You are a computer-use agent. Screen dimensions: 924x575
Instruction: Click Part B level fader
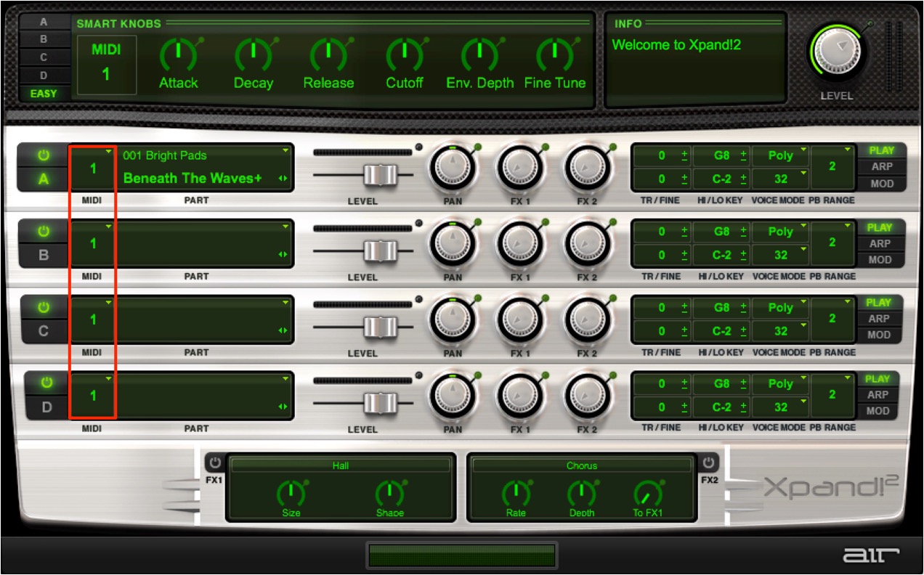click(380, 251)
